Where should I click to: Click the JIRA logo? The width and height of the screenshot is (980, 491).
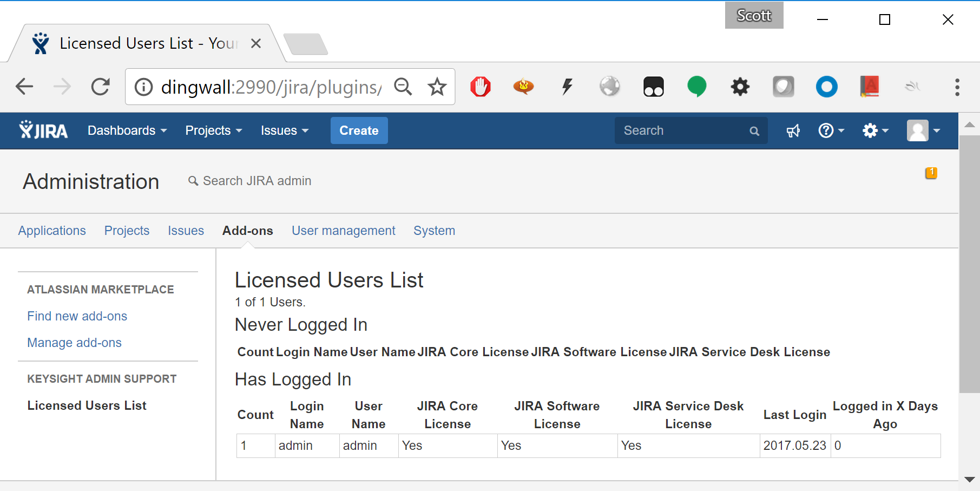[x=43, y=130]
